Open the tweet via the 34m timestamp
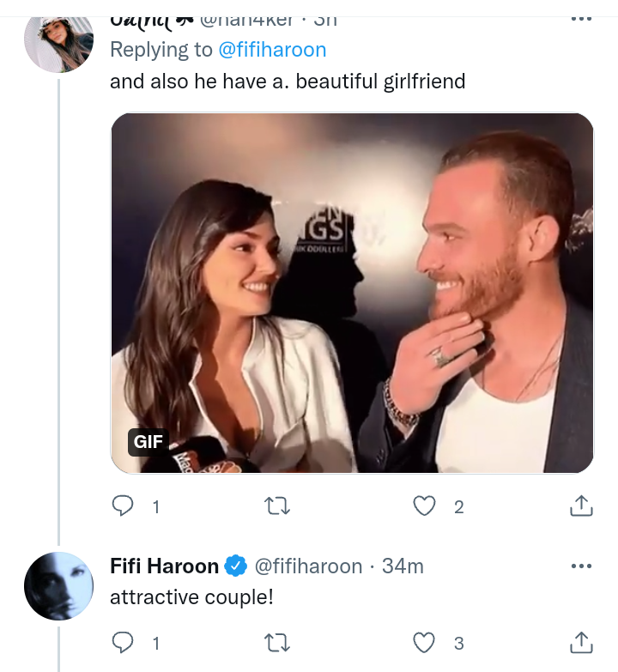This screenshot has height=672, width=618. [x=403, y=566]
